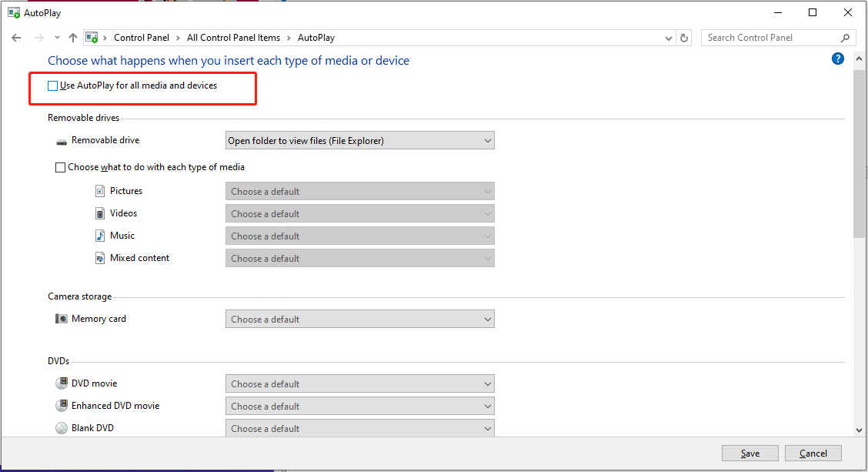Click the blue Help question mark icon

pyautogui.click(x=838, y=59)
